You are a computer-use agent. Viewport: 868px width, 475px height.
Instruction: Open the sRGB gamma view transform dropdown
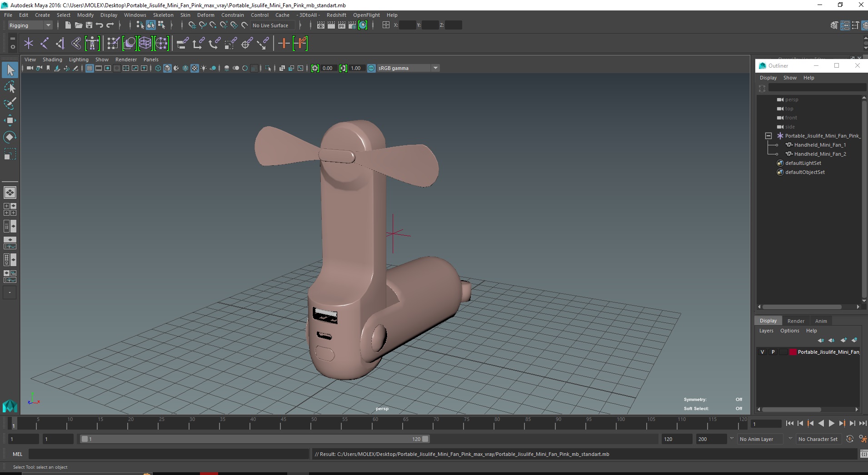(408, 68)
